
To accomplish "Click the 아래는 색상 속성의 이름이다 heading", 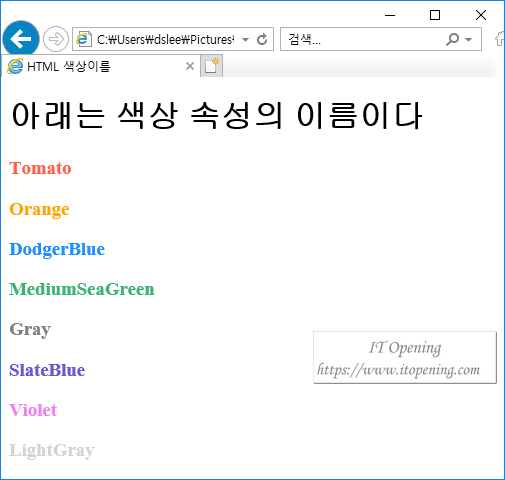I will pos(217,115).
